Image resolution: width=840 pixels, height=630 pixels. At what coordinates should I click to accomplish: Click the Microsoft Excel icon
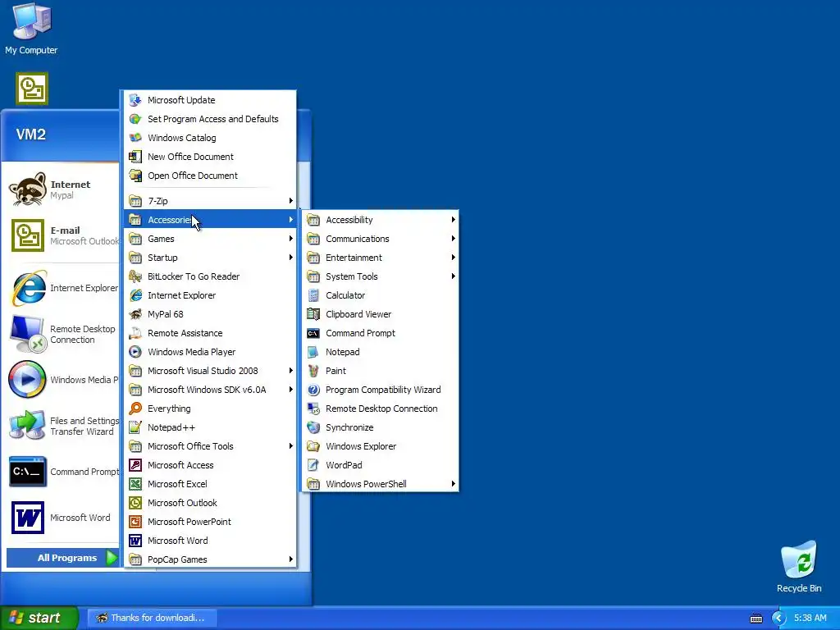pos(135,484)
